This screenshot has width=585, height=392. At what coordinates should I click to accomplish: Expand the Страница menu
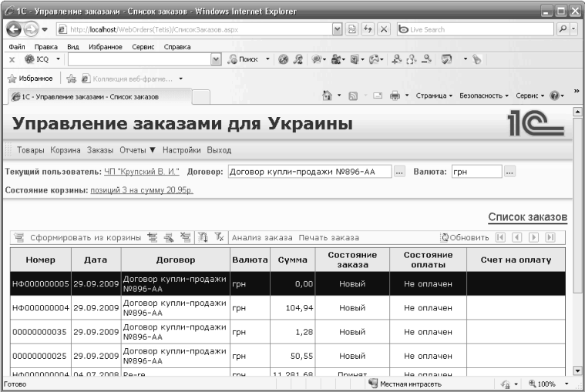pyautogui.click(x=434, y=95)
